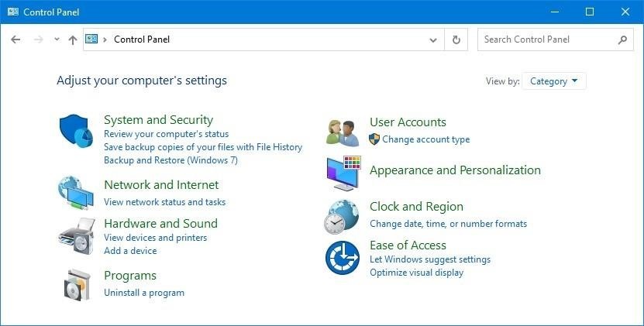Open Ease of Access heading link

pyautogui.click(x=408, y=245)
